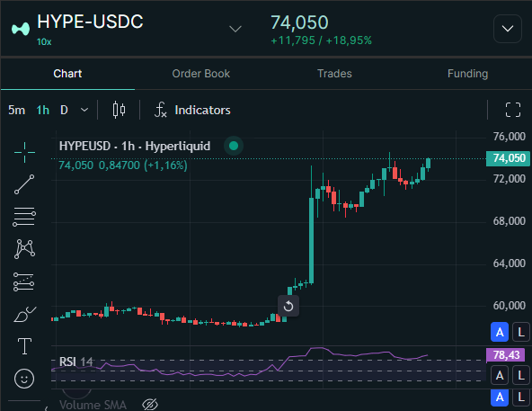Click the 10x leverage label
Viewport: 532px width, 411px height.
tap(44, 41)
